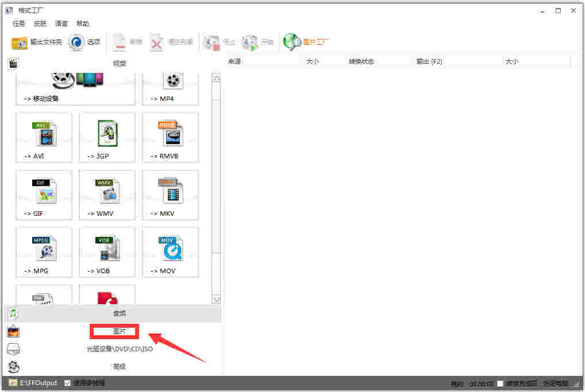Expand the 高级 advanced category panel
The height and width of the screenshot is (392, 585).
click(x=113, y=367)
